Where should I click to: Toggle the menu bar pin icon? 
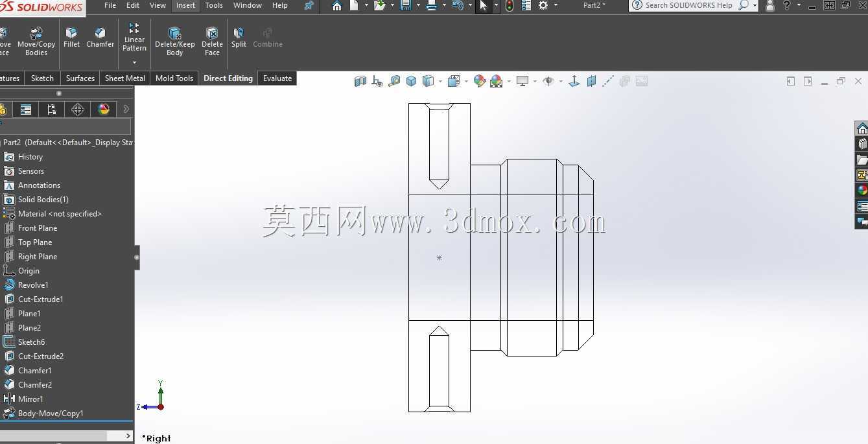point(309,5)
